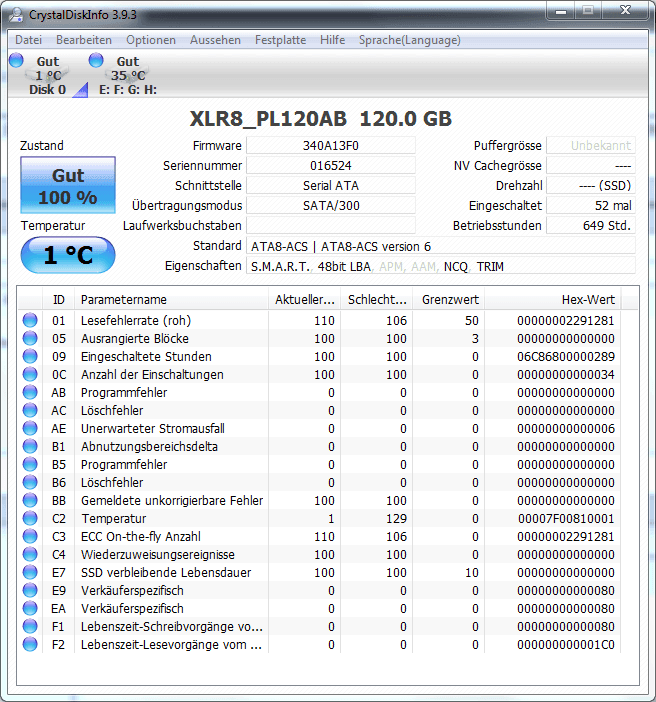Click status orb of Abnutzungsbereichsdelta row
This screenshot has width=656, height=702.
coord(30,446)
